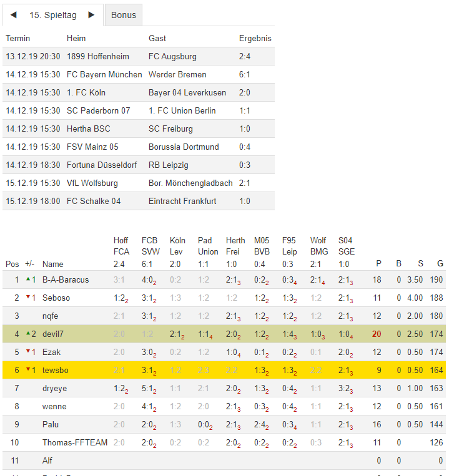This screenshot has width=449, height=476.
Task: Select the highlighted tewsbo row name
Action: click(x=56, y=370)
